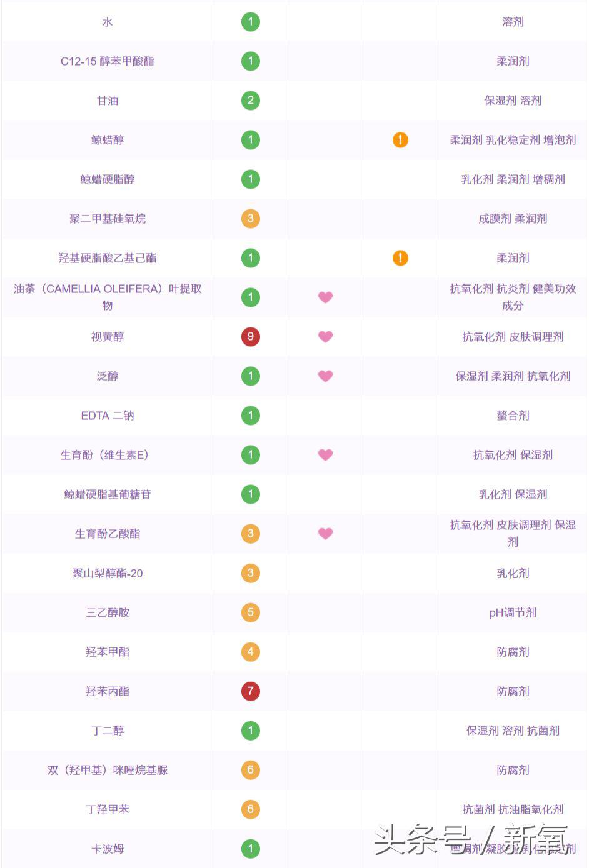This screenshot has width=589, height=868.
Task: Open ingredient 双（羟甲基）咪唑烷基脲
Action: point(108,770)
